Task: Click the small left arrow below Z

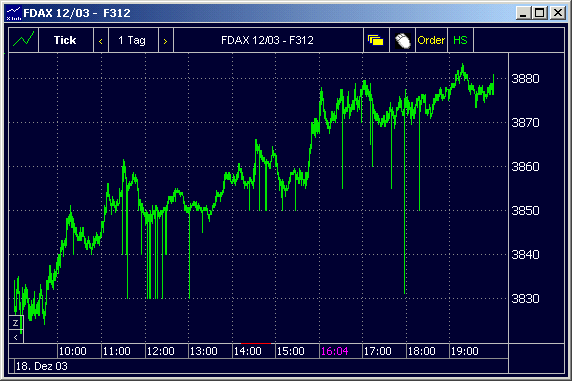Action: (x=16, y=336)
